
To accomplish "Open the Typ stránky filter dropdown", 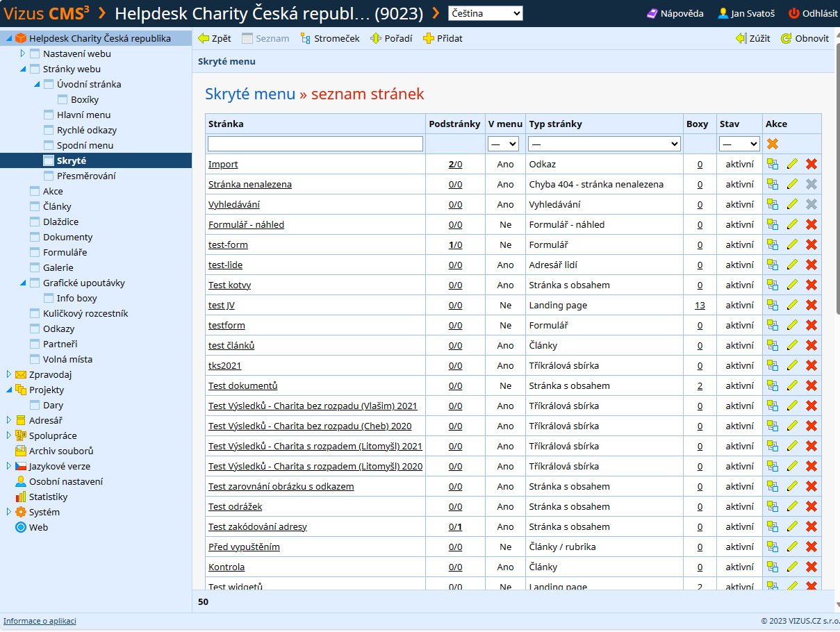I will coord(604,144).
